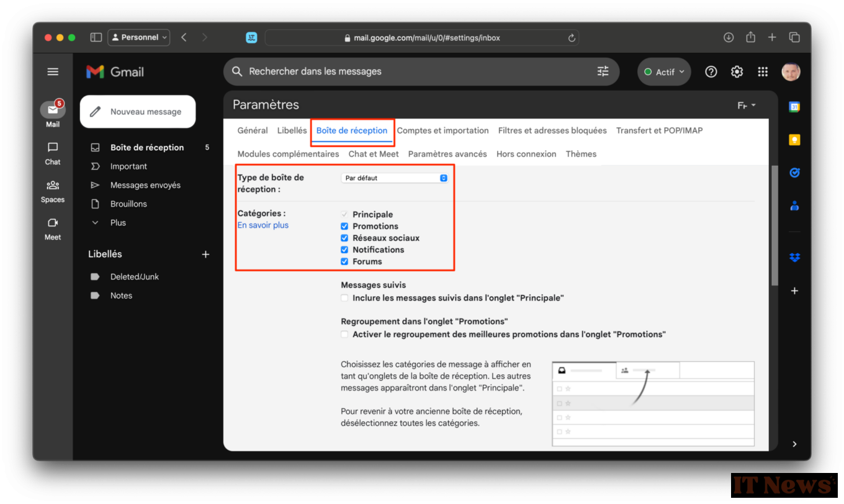The image size is (844, 504).
Task: Open Google Tasks side panel icon
Action: click(x=794, y=173)
